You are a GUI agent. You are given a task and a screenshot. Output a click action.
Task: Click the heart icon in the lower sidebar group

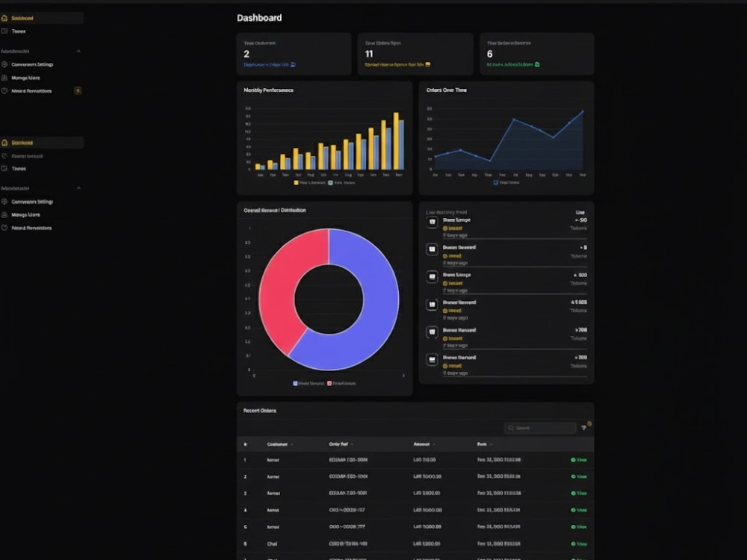4,228
